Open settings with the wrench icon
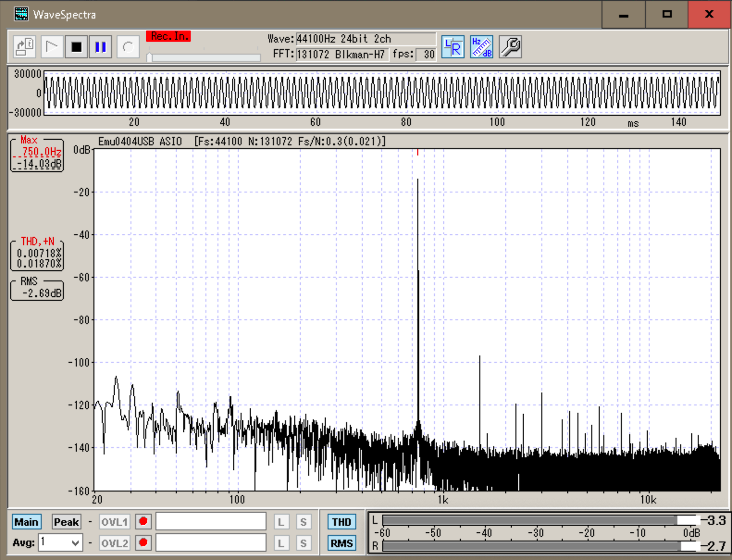Screen dimensions: 732x560 pyautogui.click(x=510, y=47)
